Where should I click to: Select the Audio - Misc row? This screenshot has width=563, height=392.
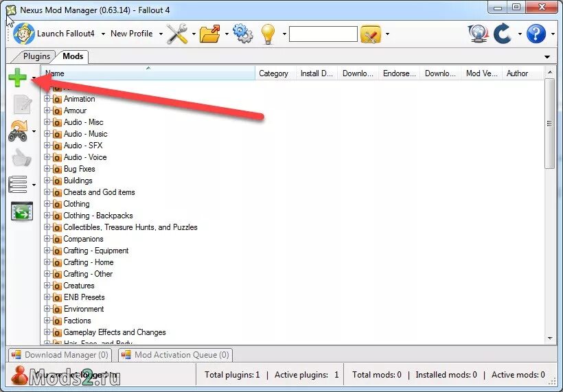83,122
